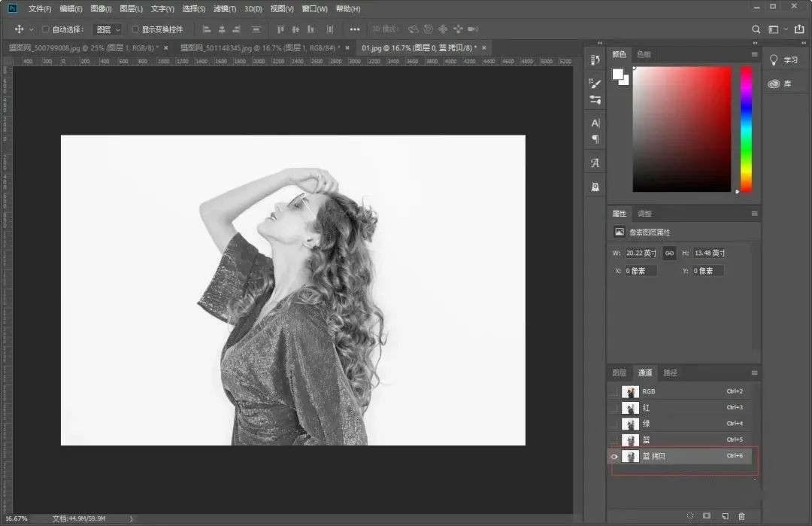Click the delete channel trash icon
Screen dimensions: 812x526
point(742,515)
